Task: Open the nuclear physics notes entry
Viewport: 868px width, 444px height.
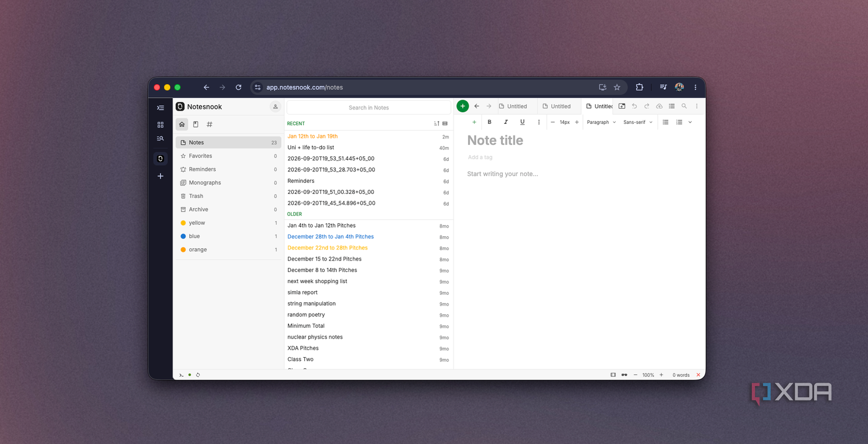Action: [x=369, y=337]
